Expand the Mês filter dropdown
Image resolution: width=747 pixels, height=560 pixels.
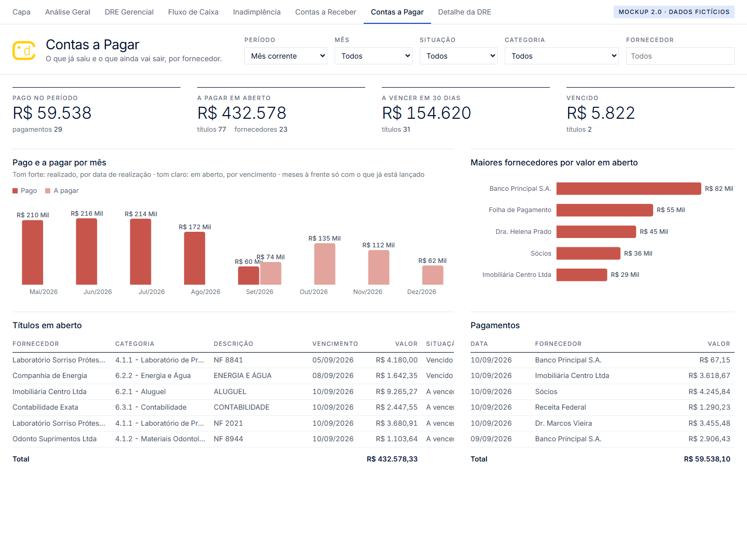coord(374,56)
